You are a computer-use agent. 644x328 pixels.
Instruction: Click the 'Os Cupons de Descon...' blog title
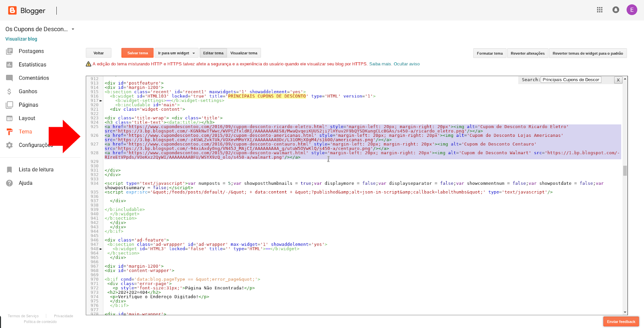click(x=37, y=29)
